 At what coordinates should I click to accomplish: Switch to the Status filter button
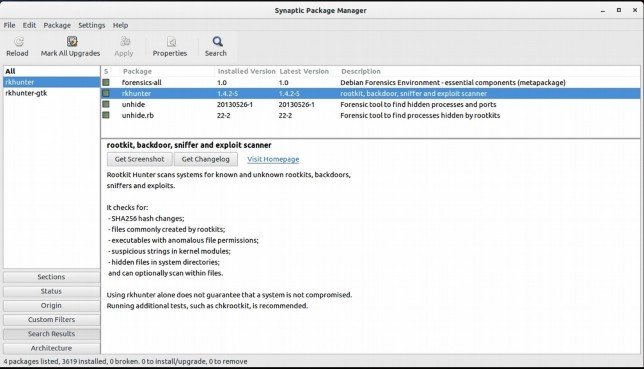coord(51,291)
